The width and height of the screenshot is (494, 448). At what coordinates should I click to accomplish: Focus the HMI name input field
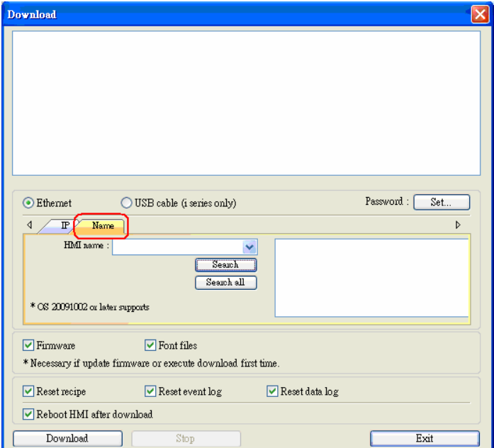[x=177, y=247]
